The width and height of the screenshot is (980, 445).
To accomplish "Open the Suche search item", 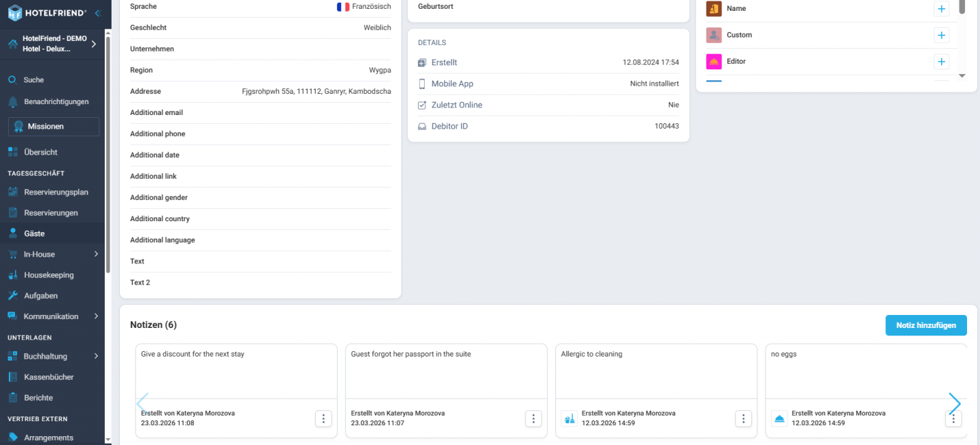I will coord(33,80).
